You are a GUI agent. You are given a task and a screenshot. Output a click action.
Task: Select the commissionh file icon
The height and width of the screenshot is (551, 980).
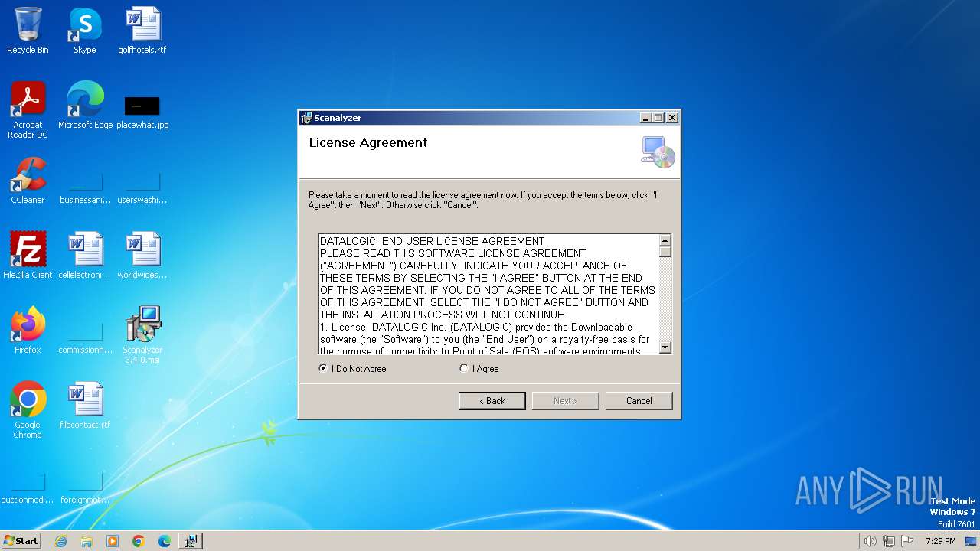coord(85,337)
